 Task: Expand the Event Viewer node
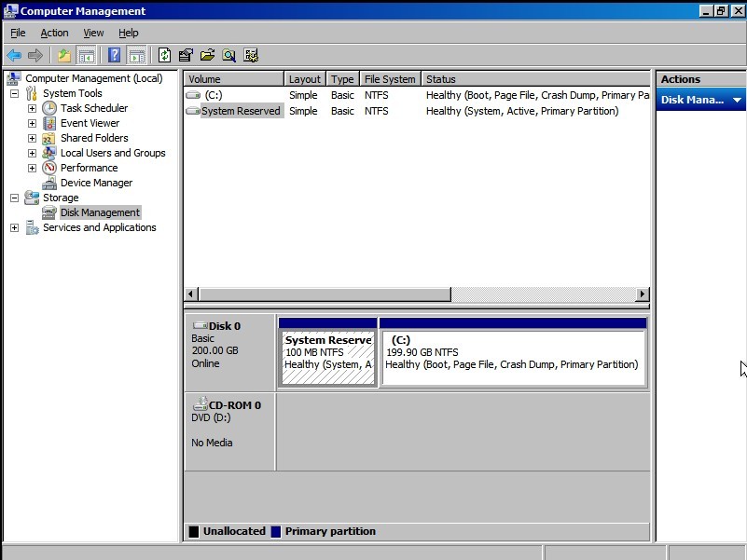32,123
